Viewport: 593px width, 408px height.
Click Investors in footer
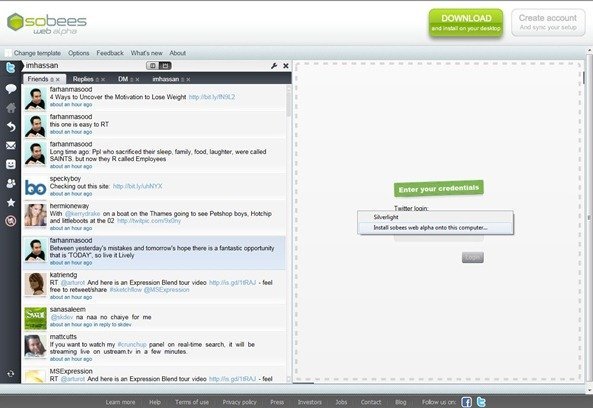pyautogui.click(x=309, y=402)
